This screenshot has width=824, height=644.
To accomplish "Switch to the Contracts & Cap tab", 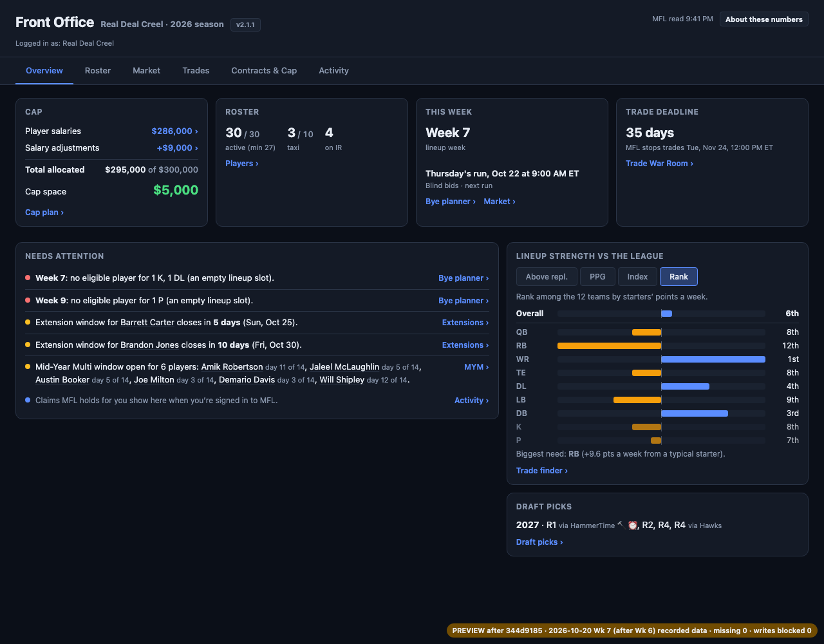I will (x=264, y=70).
